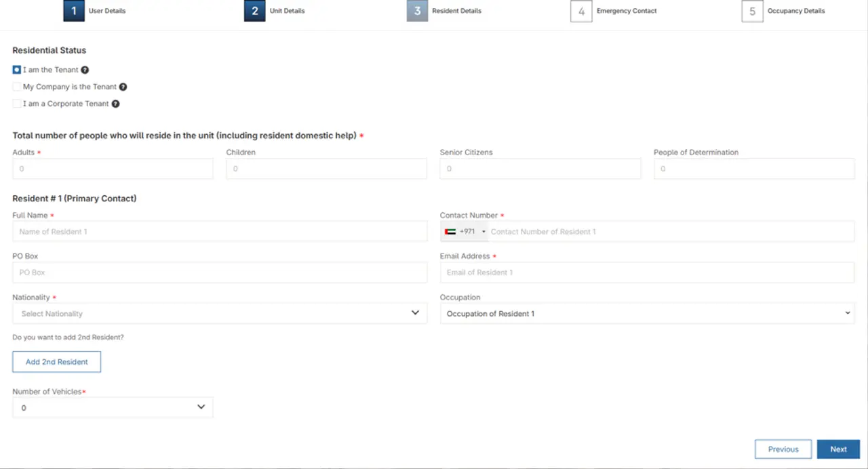Expand the Number of Vehicles dropdown
Viewport: 868px width, 469px height.
pyautogui.click(x=113, y=407)
